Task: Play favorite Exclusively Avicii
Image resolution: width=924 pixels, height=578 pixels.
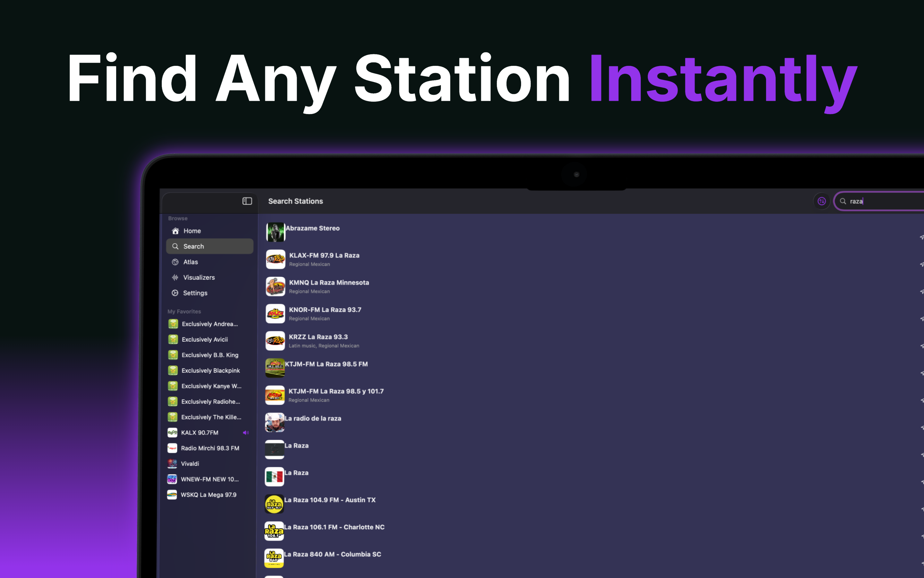Action: 209,339
